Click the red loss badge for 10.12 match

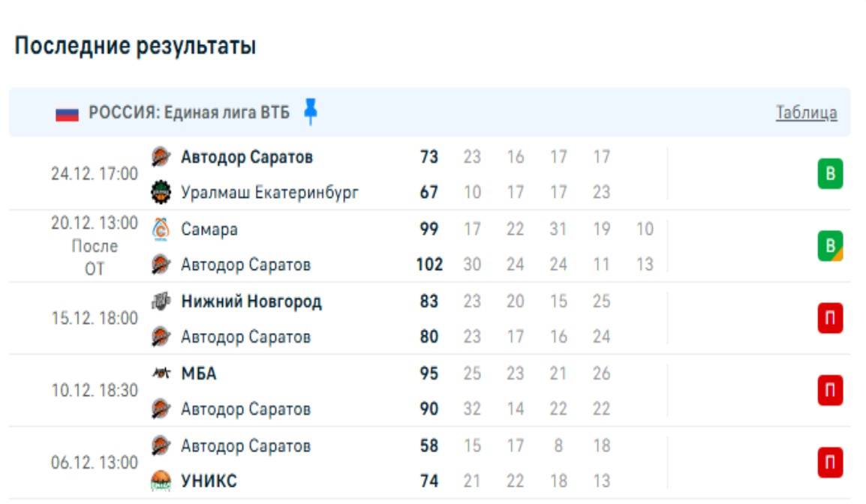830,391
